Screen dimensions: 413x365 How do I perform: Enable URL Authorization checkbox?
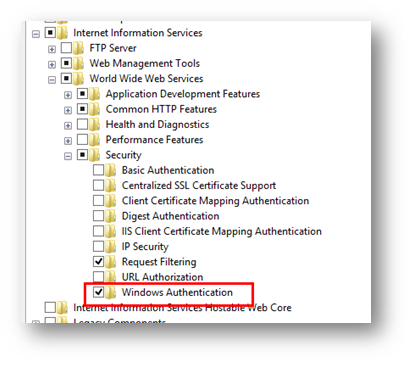[98, 277]
